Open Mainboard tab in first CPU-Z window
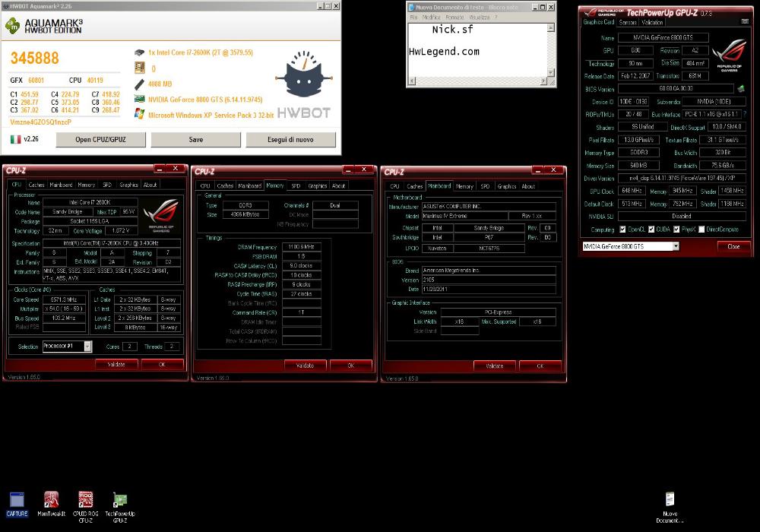The height and width of the screenshot is (532, 760). [61, 185]
